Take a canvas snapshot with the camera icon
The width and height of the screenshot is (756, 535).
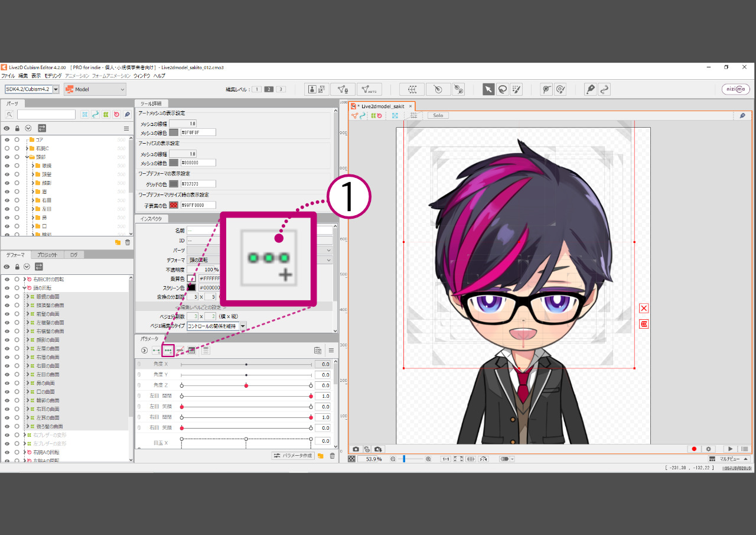click(356, 449)
